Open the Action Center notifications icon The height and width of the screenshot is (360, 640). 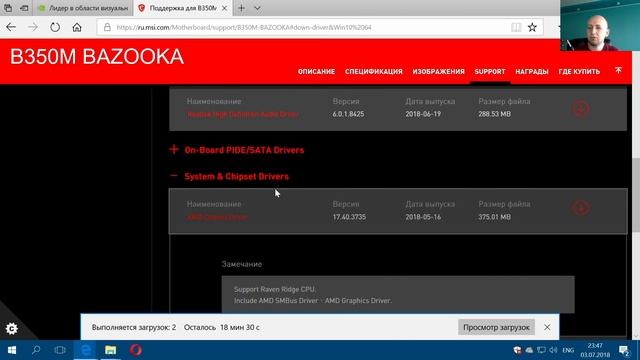(x=624, y=350)
